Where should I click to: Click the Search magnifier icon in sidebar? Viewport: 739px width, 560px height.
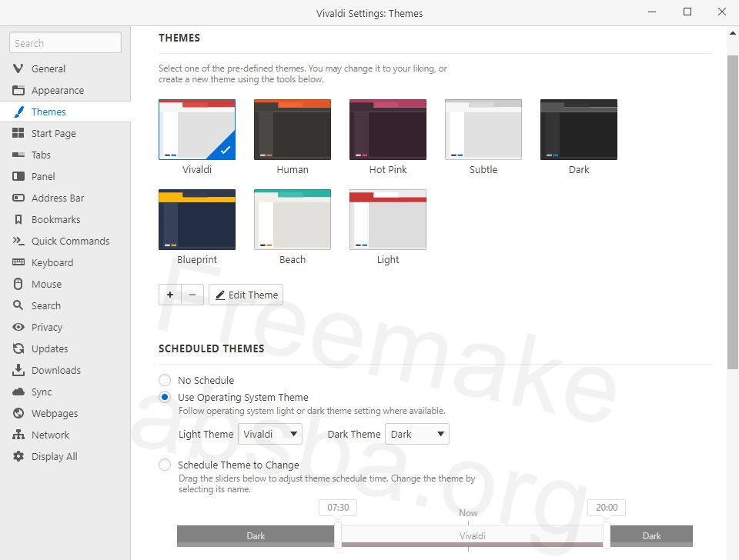[18, 305]
